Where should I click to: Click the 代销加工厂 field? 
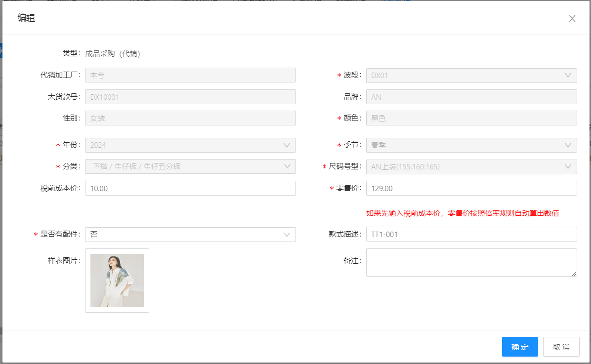[190, 76]
